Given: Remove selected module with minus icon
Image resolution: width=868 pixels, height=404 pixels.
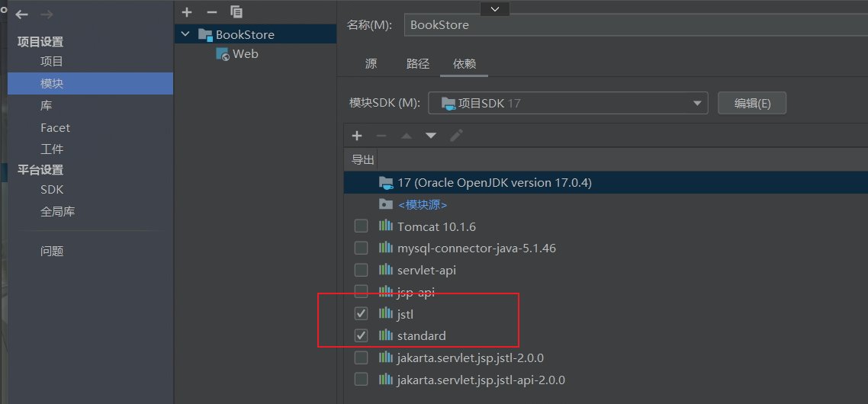Looking at the screenshot, I should [x=212, y=11].
